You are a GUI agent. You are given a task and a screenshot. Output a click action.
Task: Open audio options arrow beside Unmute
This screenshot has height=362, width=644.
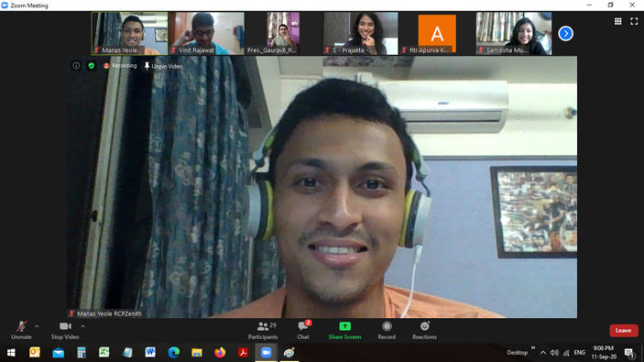tap(37, 326)
